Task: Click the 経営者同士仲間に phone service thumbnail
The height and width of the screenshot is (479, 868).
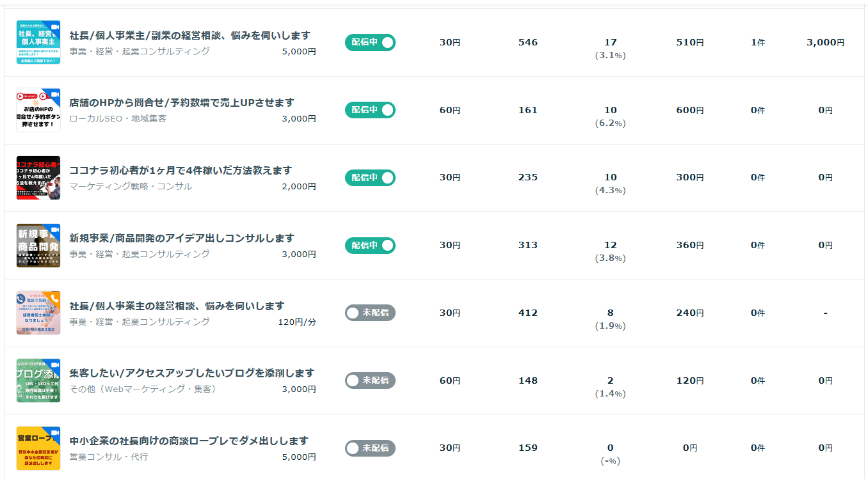Action: click(x=38, y=313)
